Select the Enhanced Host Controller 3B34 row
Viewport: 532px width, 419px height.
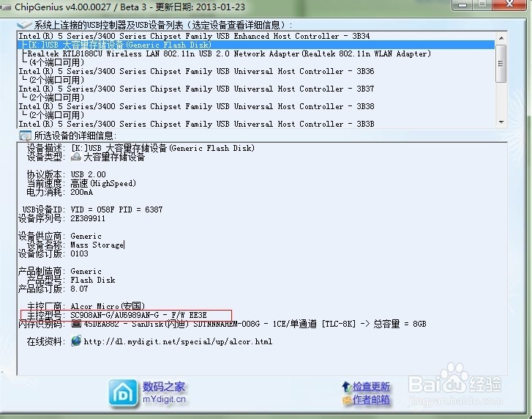[256, 36]
